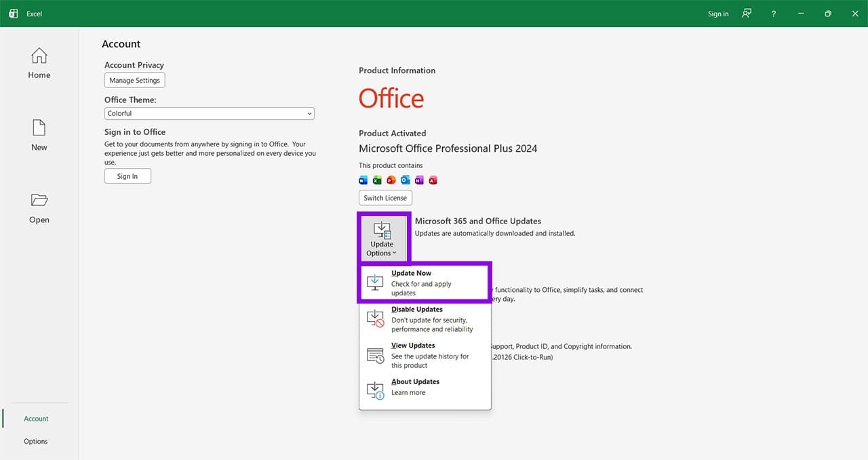Screen dimensions: 868x460
Task: Click Sign in link in title bar
Action: pos(718,14)
